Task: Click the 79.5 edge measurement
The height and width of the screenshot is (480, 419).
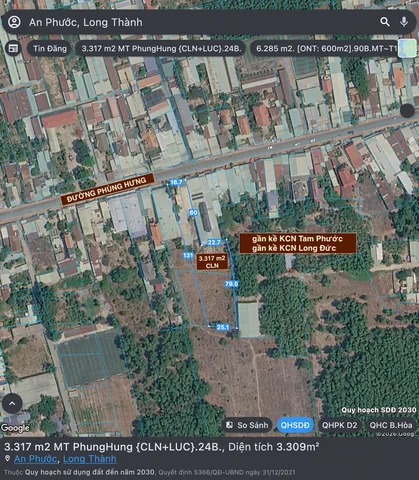Action: click(x=231, y=284)
